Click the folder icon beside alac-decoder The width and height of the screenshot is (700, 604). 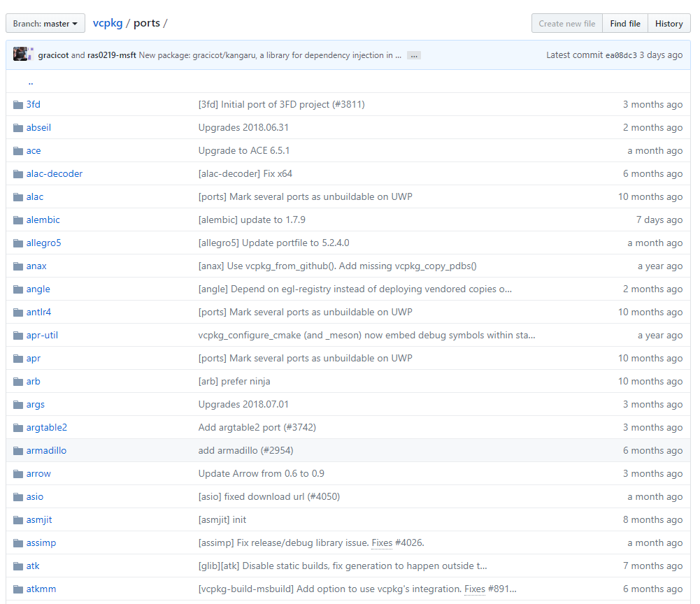tap(18, 173)
